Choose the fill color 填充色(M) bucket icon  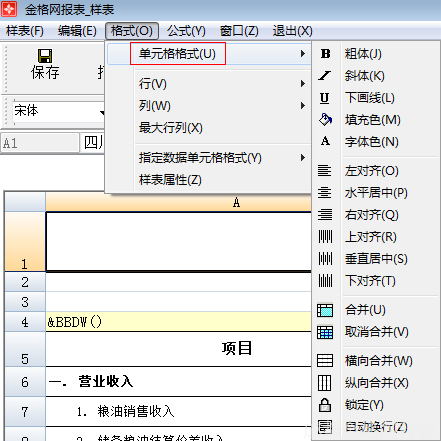[x=325, y=120]
